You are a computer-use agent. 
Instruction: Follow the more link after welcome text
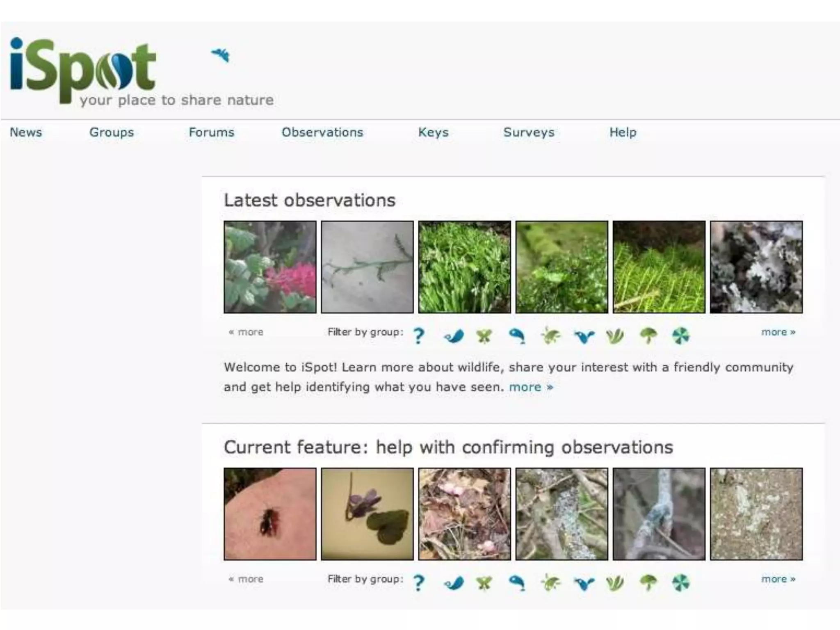click(x=531, y=387)
